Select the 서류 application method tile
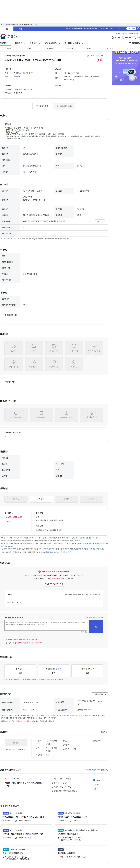140x868 pixels. click(16, 499)
